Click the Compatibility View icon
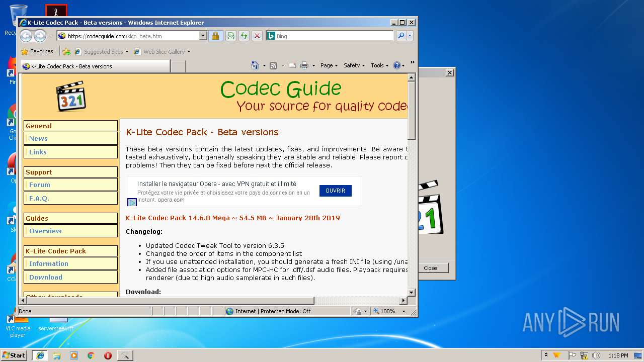This screenshot has height=362, width=644. [x=231, y=36]
